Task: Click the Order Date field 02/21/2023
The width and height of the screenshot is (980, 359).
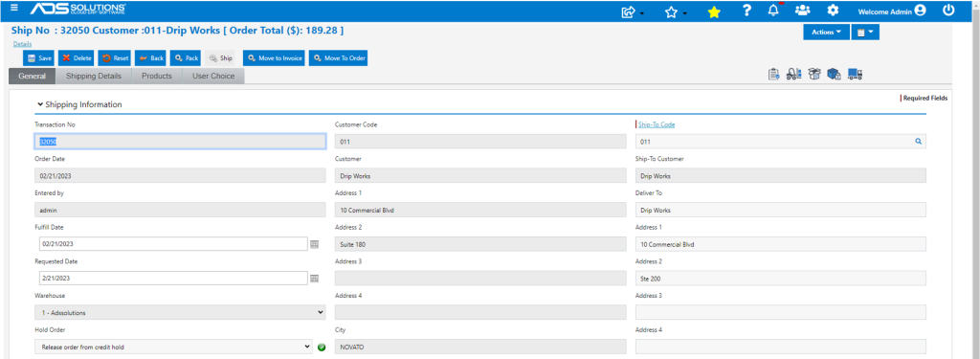Action: [x=180, y=176]
